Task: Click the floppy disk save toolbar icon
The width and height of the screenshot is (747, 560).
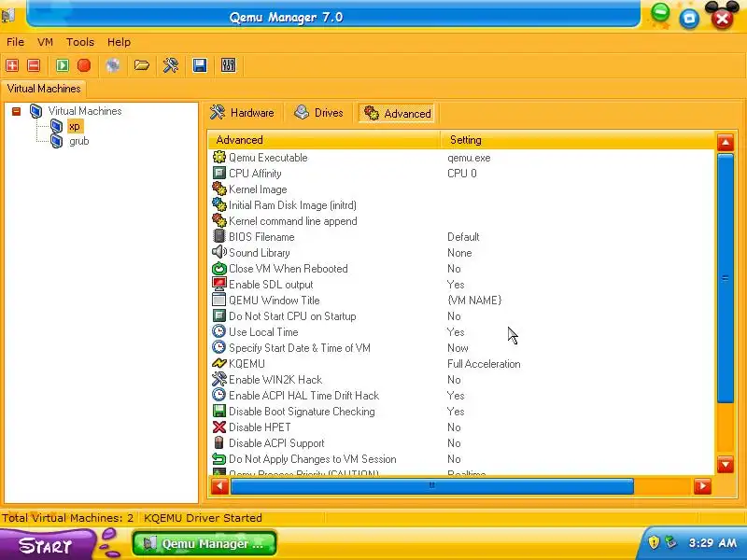Action: coord(200,65)
